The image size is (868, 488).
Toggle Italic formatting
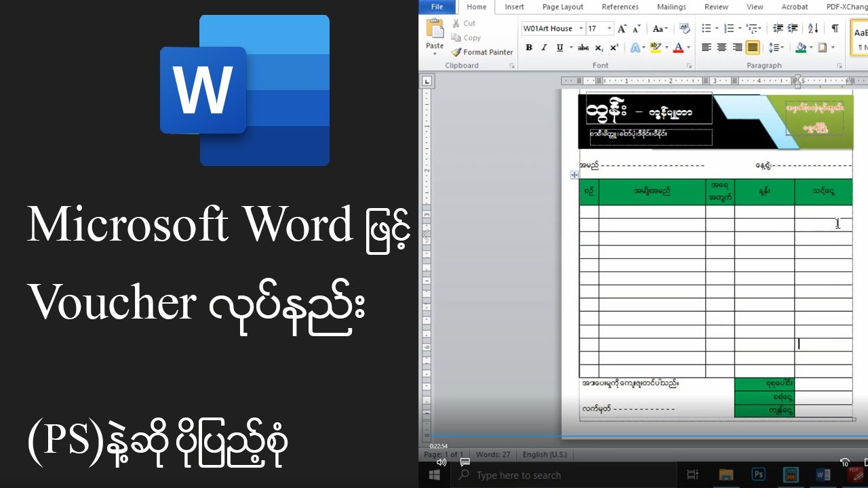point(544,47)
